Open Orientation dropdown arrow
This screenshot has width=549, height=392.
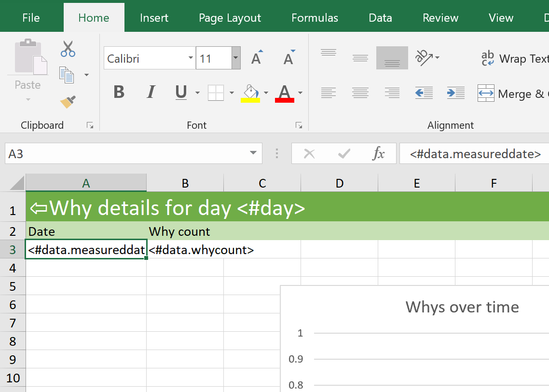tap(437, 57)
